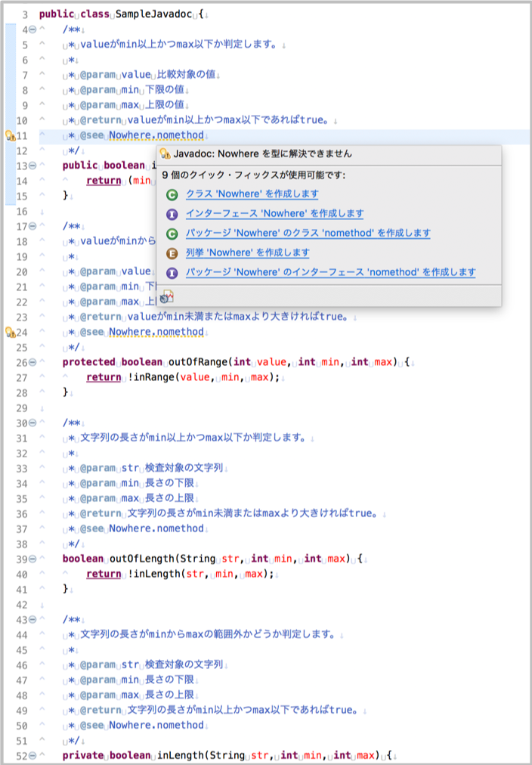Image resolution: width=532 pixels, height=765 pixels.
Task: Choose quick fix クラス 'Nowhere' を作成します
Action: (x=252, y=194)
